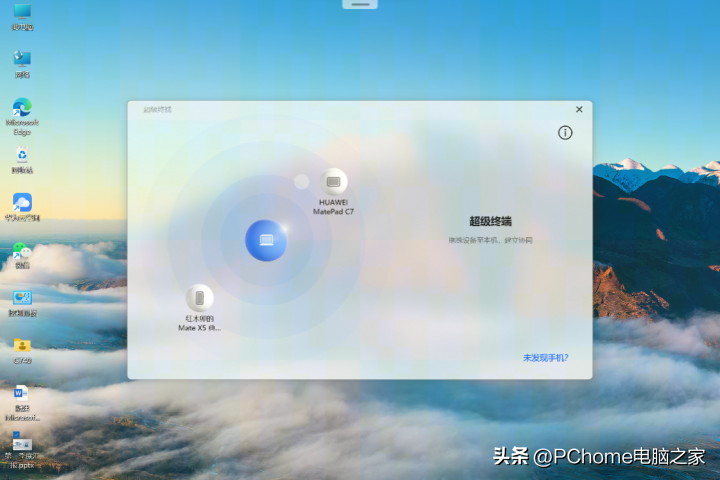Select the blue Huawei app desktop shortcut

tap(22, 203)
